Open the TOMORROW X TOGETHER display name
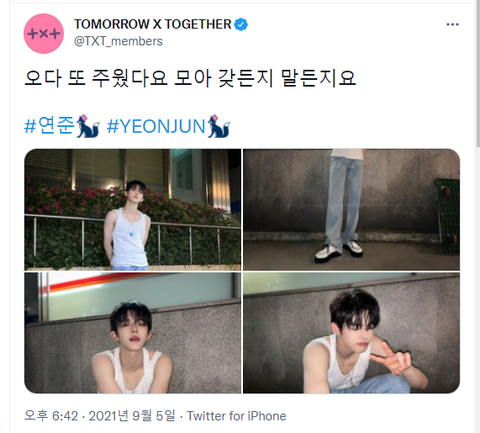This screenshot has width=480, height=433. (153, 24)
